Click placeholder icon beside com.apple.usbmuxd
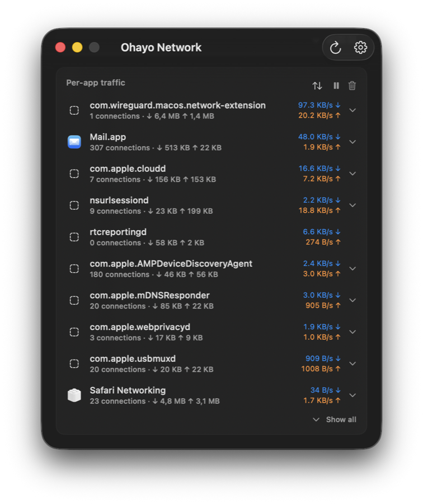The width and height of the screenshot is (423, 504). coord(74,363)
